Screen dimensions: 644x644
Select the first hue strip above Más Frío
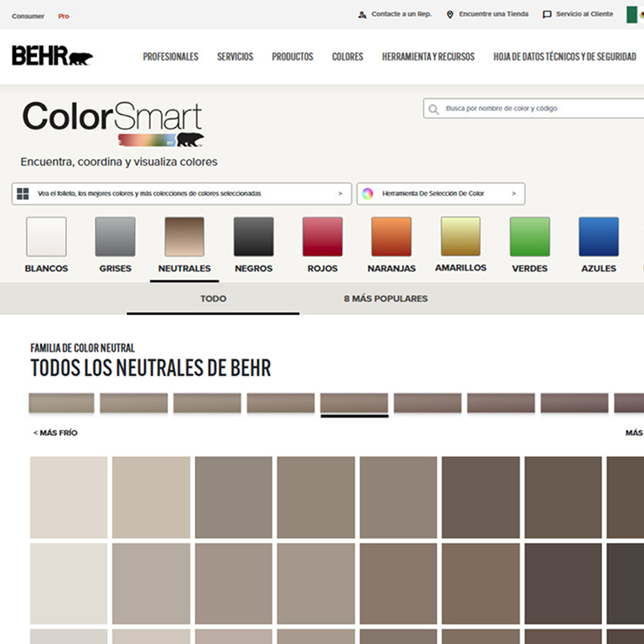[61, 403]
